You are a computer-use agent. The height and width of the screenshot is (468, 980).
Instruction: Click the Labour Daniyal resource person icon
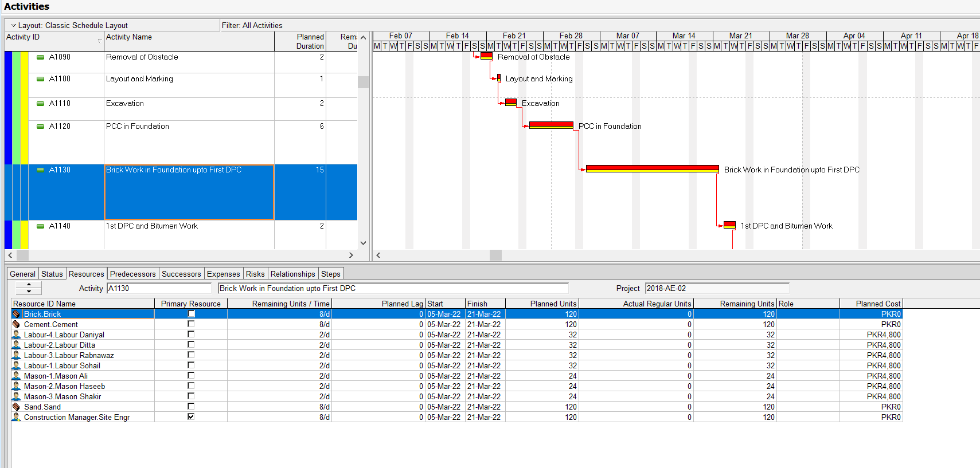[x=16, y=335]
